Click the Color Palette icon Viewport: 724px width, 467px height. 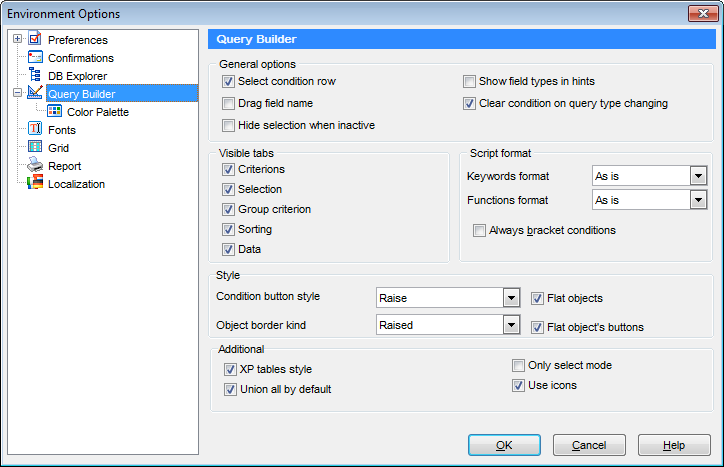pyautogui.click(x=55, y=112)
